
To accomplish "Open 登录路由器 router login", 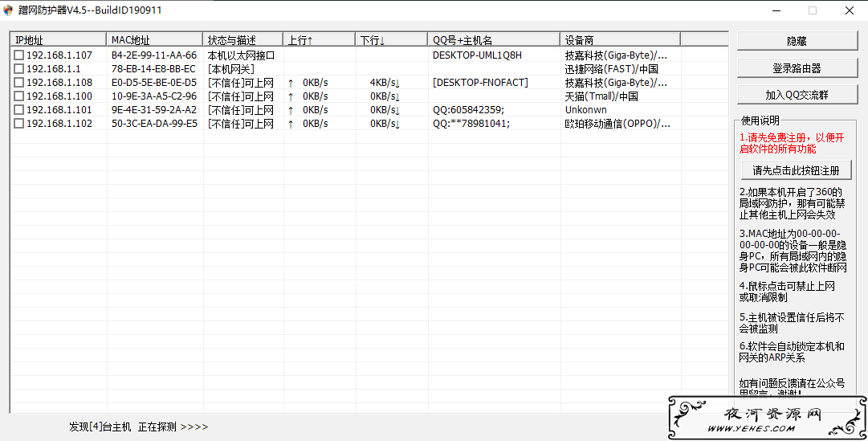I will (797, 68).
